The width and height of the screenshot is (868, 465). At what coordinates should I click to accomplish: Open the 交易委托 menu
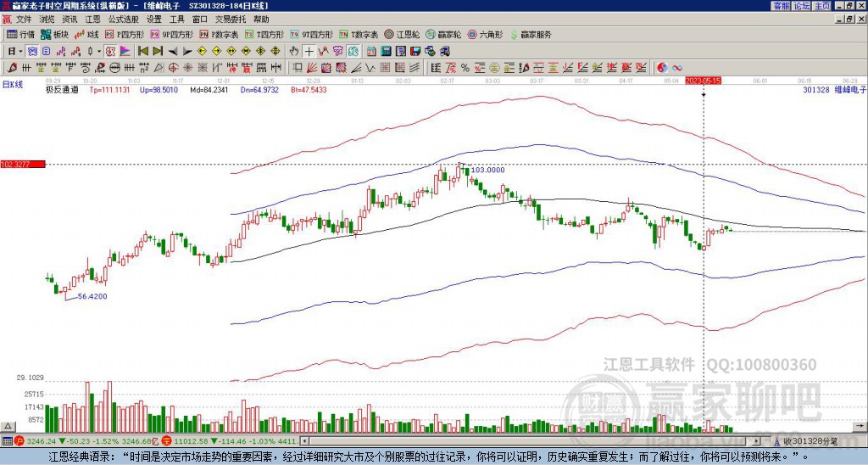click(231, 20)
